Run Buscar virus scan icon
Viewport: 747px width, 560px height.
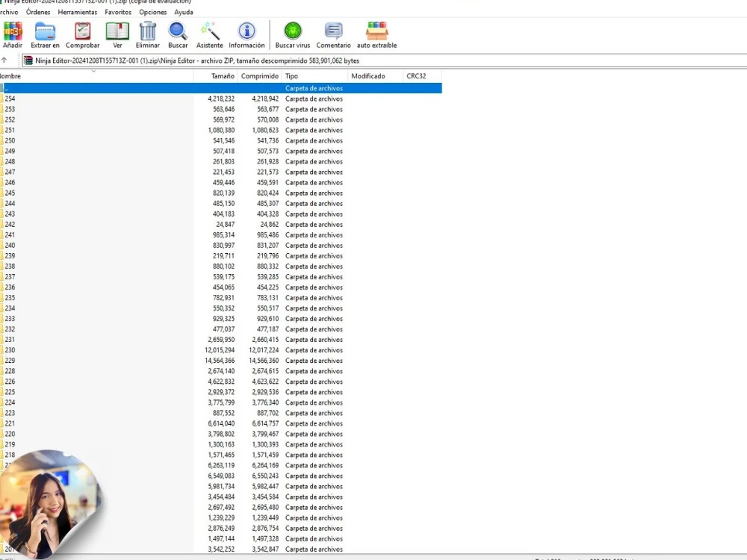coord(293,31)
